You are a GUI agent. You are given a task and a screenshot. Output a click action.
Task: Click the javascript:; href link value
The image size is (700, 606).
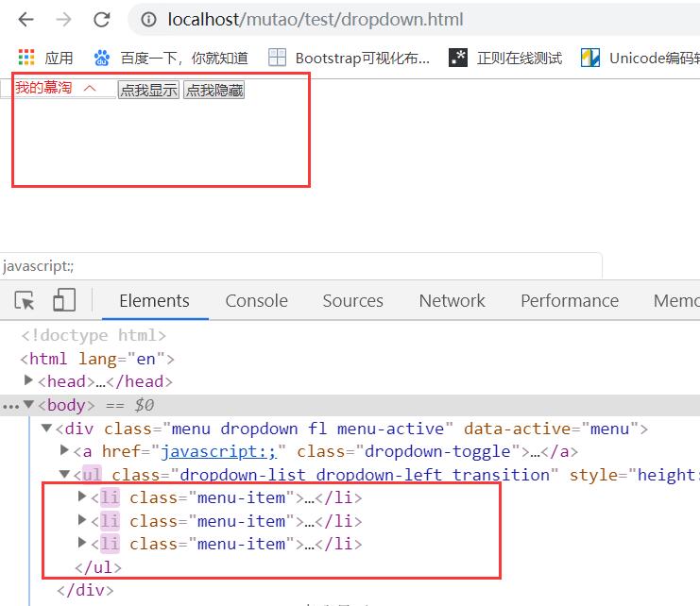(219, 452)
